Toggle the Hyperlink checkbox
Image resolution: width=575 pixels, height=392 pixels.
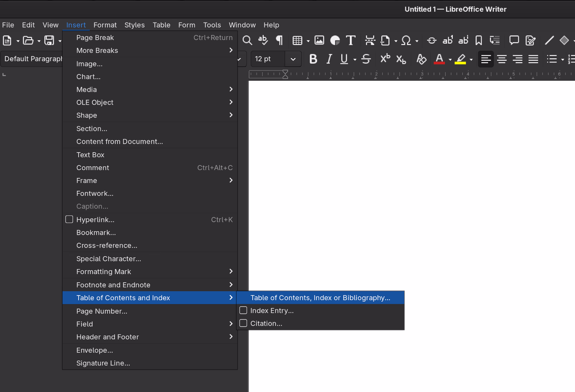pos(69,219)
